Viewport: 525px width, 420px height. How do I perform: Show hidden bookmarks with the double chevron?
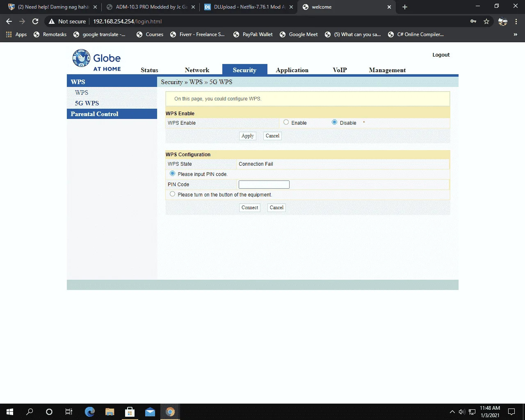(516, 34)
